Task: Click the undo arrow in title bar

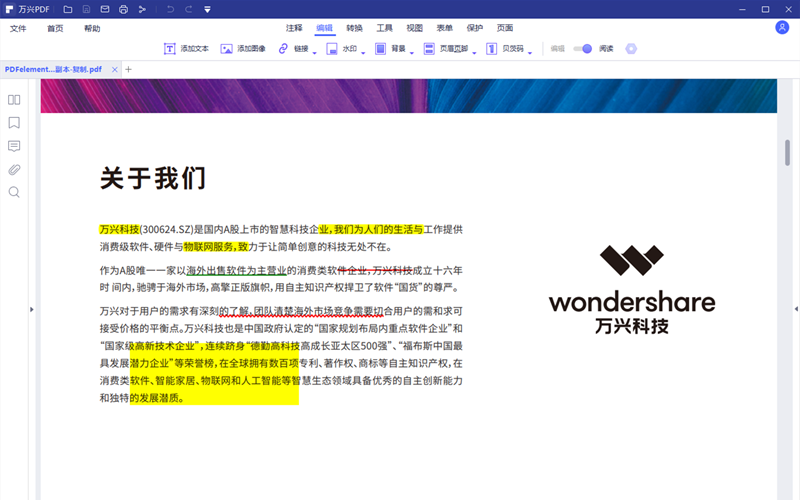Action: point(170,9)
